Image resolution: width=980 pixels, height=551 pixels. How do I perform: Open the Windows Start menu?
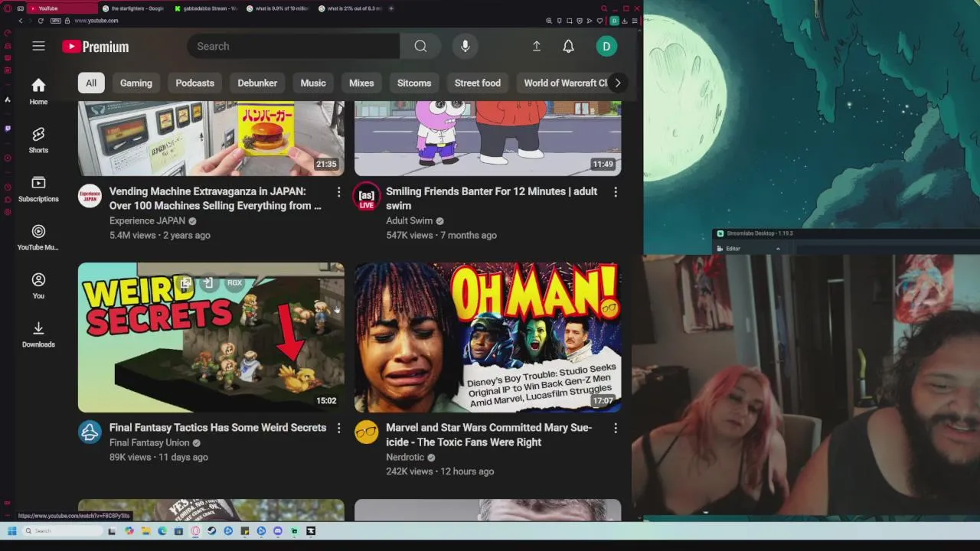tap(11, 530)
